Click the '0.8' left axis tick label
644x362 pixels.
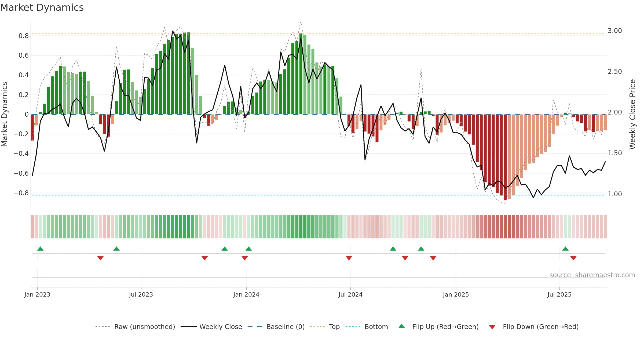[24, 36]
